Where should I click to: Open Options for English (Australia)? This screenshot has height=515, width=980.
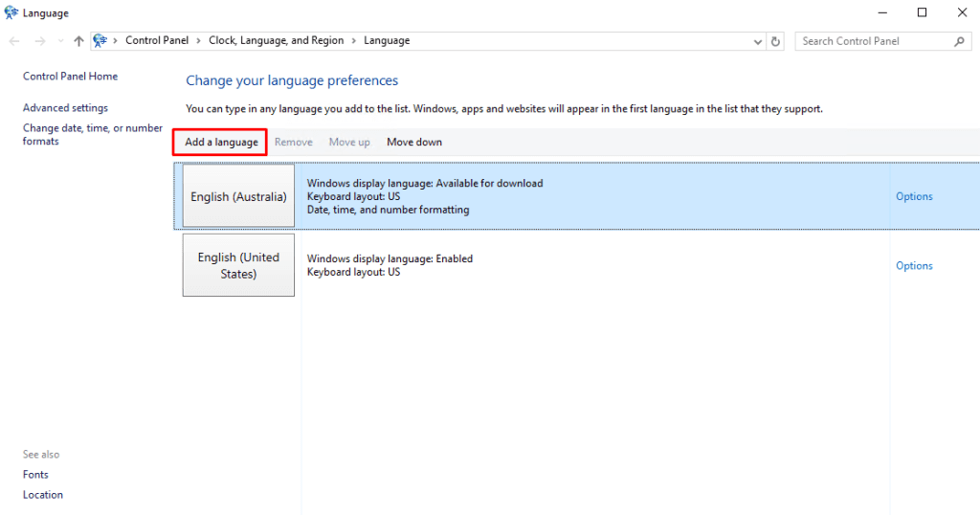914,196
